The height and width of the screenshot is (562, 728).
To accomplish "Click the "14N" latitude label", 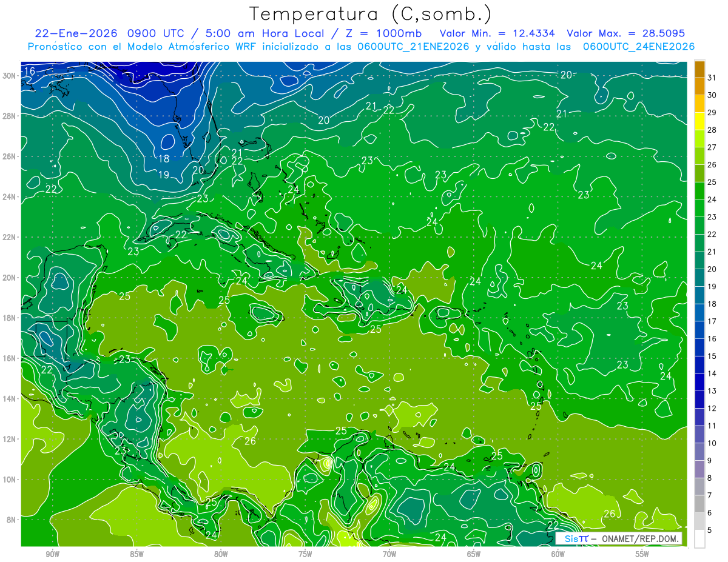I will [9, 398].
